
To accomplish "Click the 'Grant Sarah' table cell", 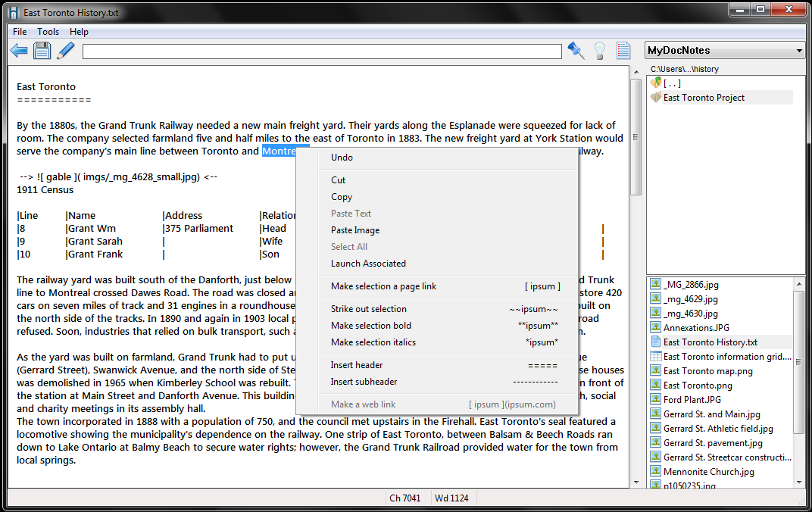I will (x=94, y=242).
